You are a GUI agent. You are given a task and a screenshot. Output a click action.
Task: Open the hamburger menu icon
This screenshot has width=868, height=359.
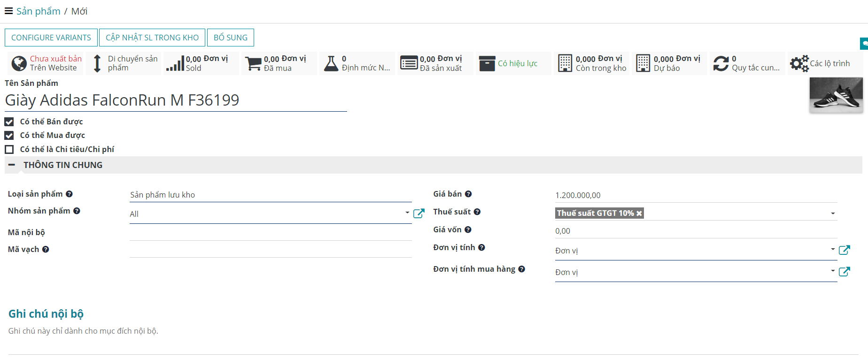coord(8,11)
